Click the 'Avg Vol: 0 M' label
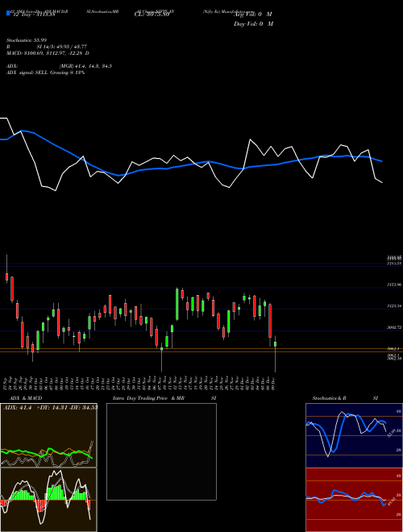403x532 pixels. (x=253, y=15)
